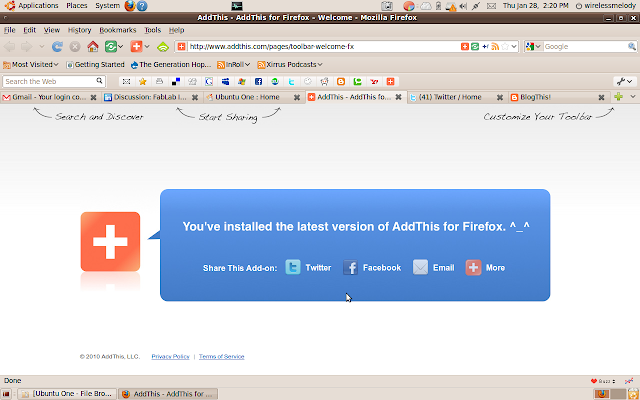Screen dimensions: 640x400
Task: Open the File menu
Action: tap(9, 30)
